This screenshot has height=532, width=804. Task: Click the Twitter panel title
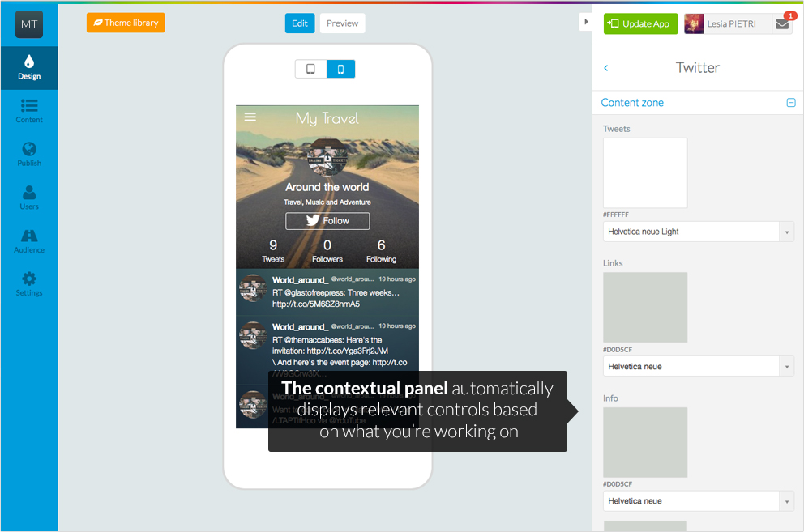(x=698, y=68)
